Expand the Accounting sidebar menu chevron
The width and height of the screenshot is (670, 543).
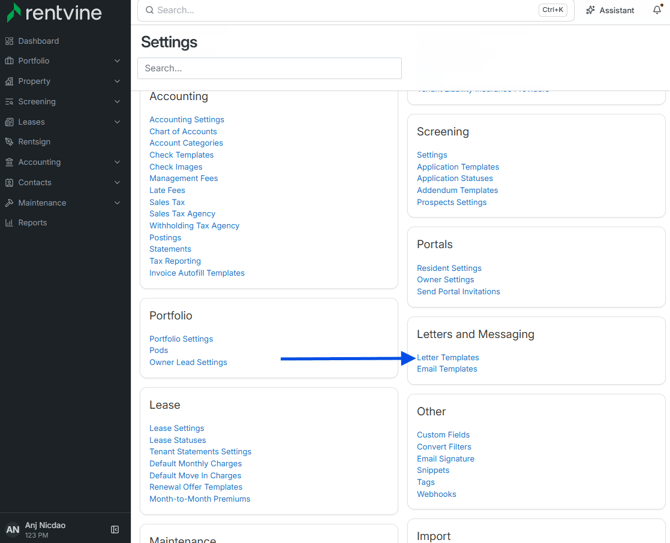[x=117, y=162]
